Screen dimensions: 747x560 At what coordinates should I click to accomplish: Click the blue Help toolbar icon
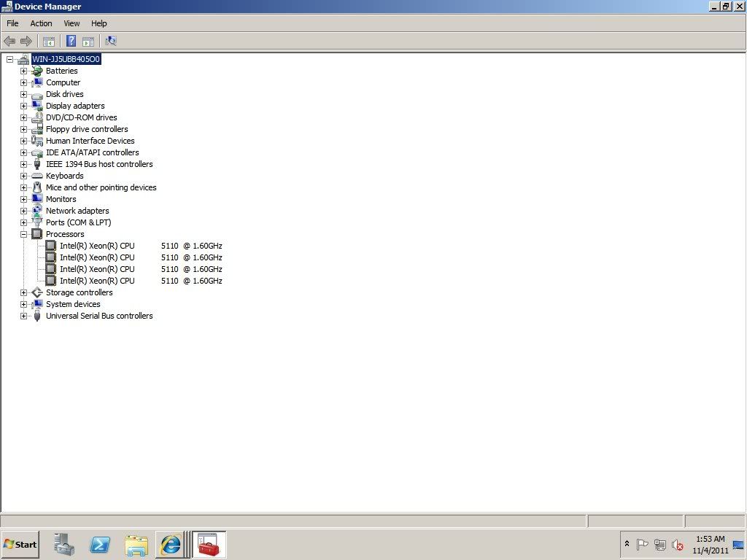click(x=71, y=41)
